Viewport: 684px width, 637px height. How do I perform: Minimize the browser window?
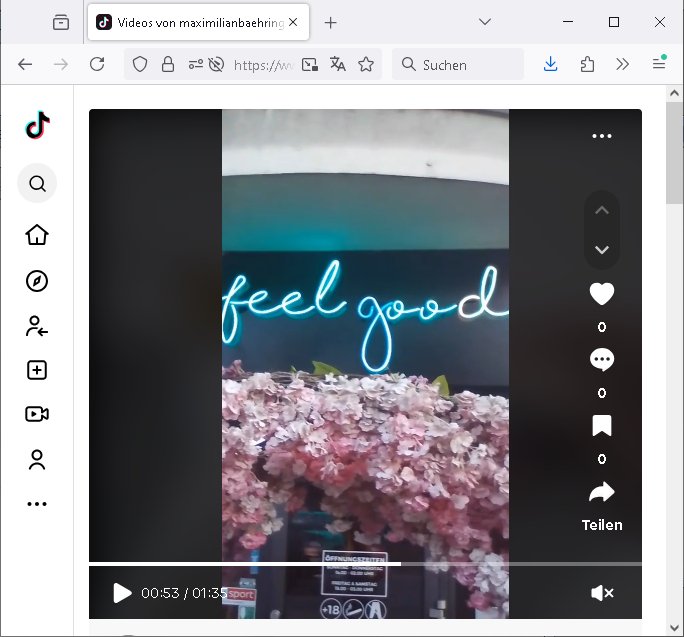[x=568, y=21]
